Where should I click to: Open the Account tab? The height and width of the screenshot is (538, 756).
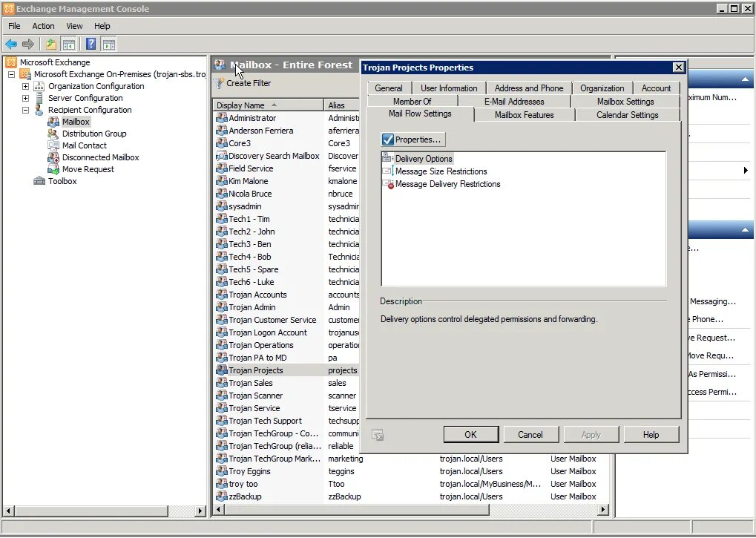coord(656,88)
